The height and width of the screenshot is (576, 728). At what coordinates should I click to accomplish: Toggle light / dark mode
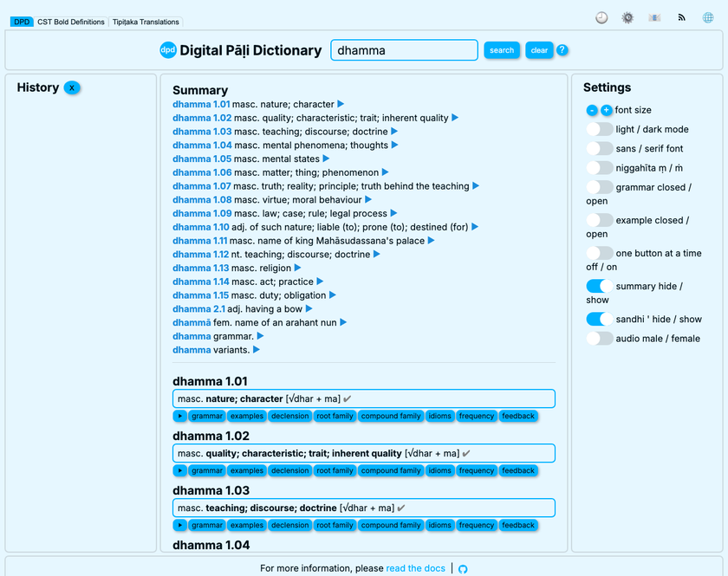coord(600,129)
